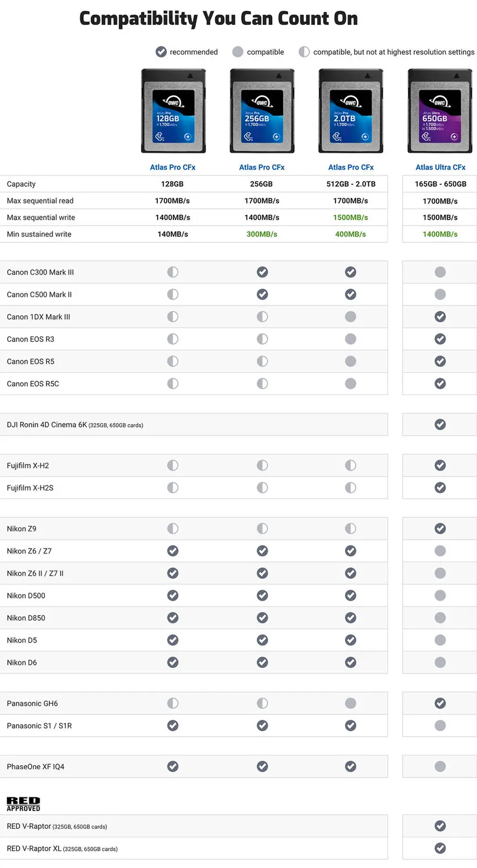Click the 'Max sequential read' row label
This screenshot has height=868, width=477.
(x=40, y=201)
